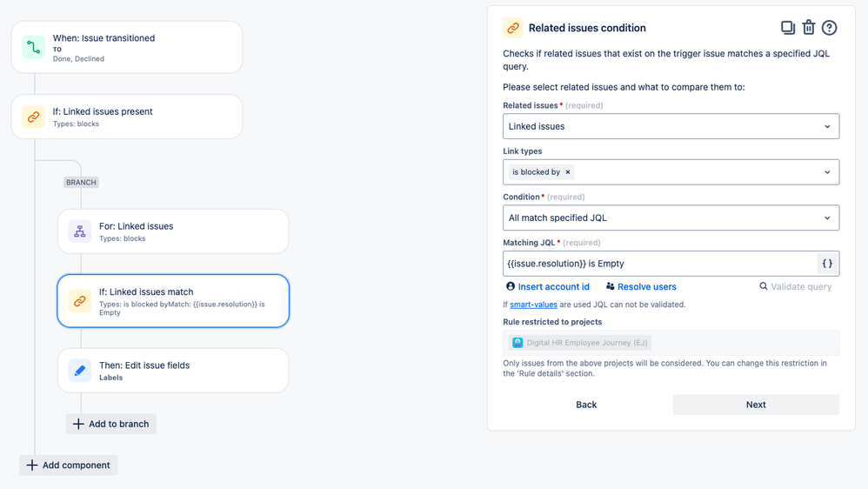868x489 pixels.
Task: Open the smart-values help link
Action: pos(533,305)
